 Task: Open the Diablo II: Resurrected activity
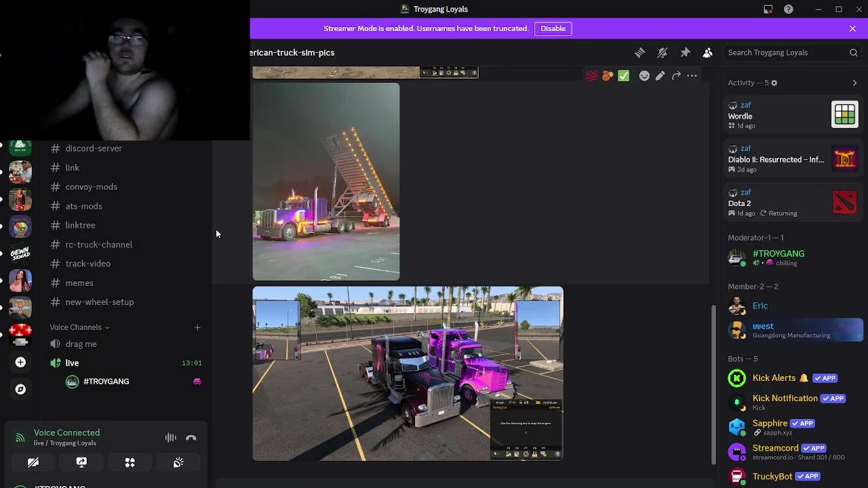[793, 159]
